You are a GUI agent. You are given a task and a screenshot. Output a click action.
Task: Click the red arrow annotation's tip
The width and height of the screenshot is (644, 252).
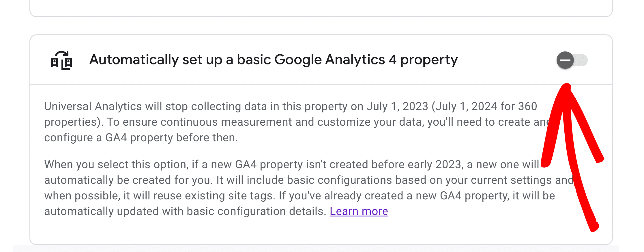tap(567, 86)
